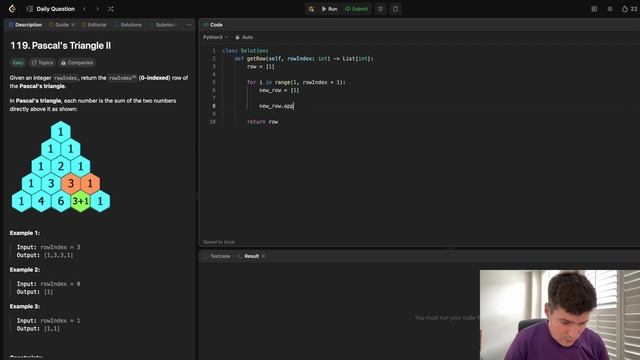
Task: Select the Code panel tab
Action: pyautogui.click(x=213, y=25)
